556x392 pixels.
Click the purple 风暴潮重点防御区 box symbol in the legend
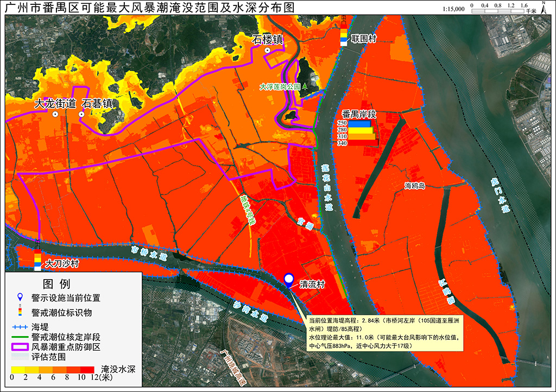20,346
